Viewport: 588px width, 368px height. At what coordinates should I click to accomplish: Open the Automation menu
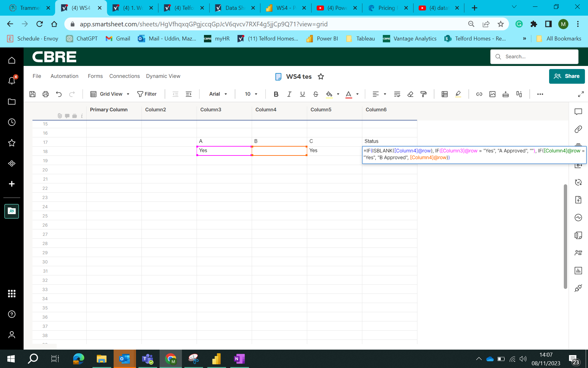pos(64,76)
